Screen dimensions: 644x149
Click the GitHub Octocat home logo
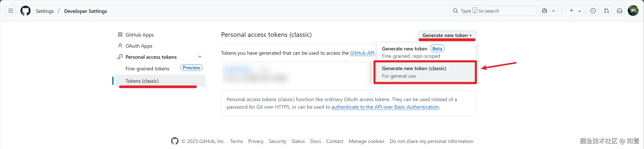point(25,11)
